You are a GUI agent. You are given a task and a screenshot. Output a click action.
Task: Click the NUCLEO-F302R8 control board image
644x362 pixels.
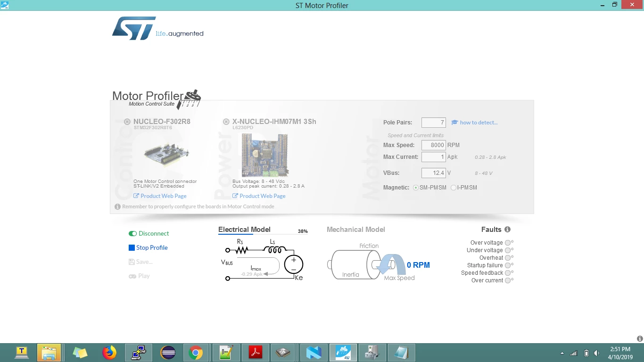(x=166, y=154)
